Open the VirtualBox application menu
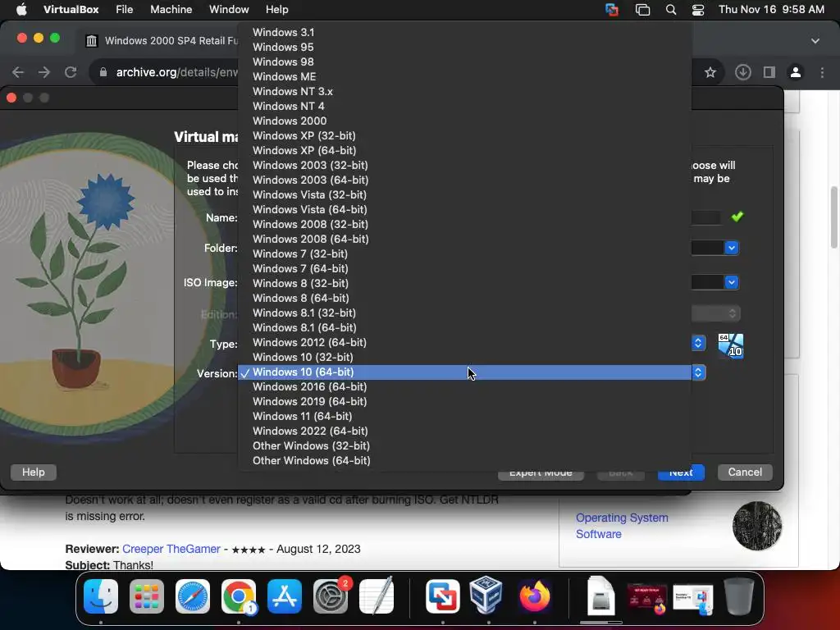Screen dimensions: 840x630 [x=71, y=9]
